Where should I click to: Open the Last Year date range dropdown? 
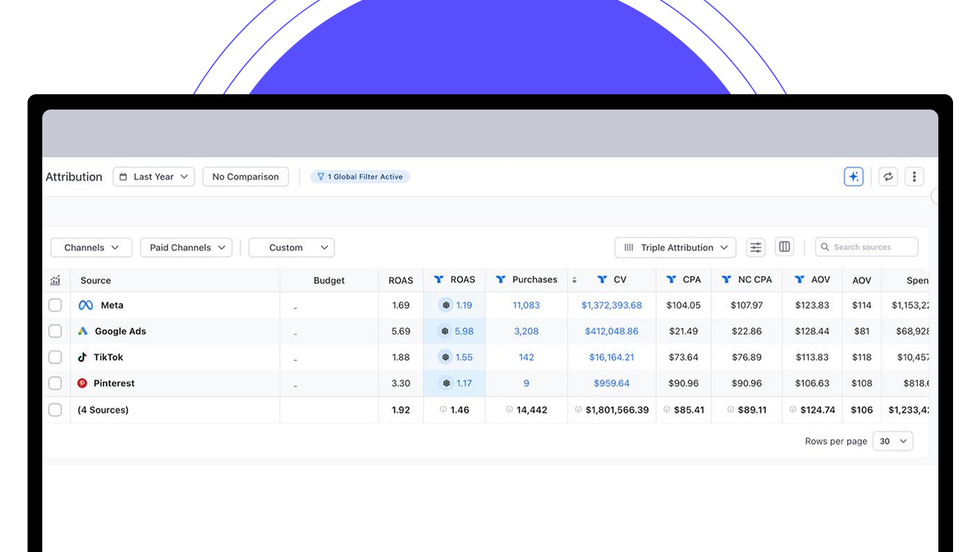(x=154, y=177)
